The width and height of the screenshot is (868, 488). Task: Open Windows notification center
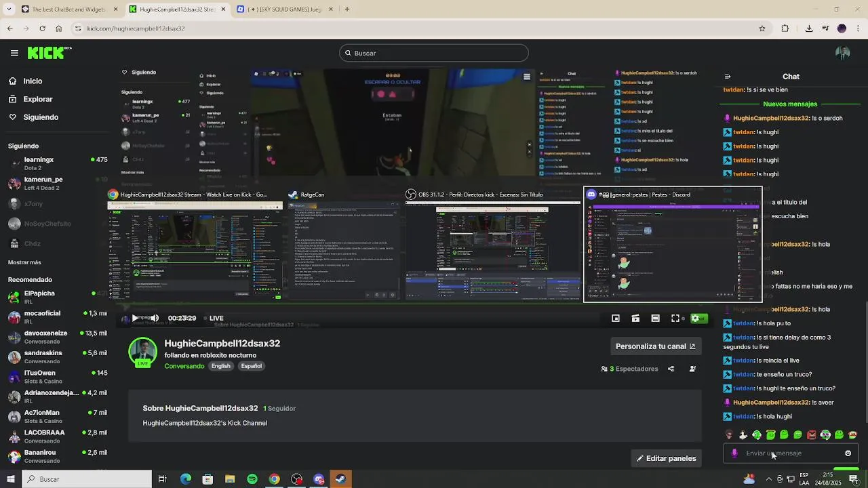click(854, 479)
